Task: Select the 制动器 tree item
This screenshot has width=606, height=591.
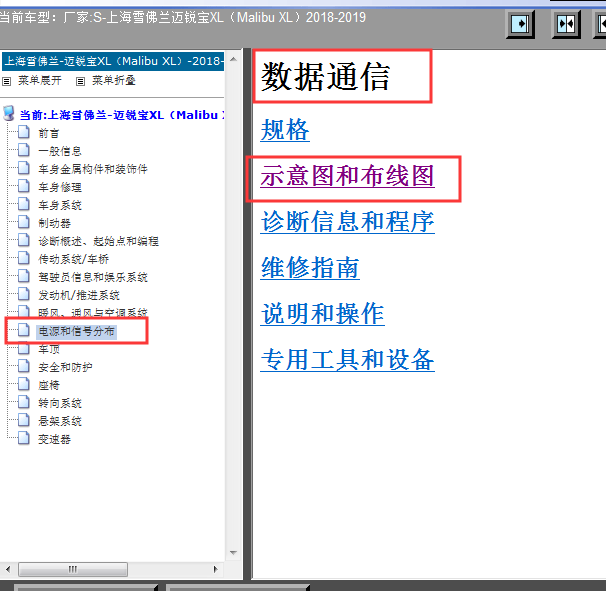Action: tap(54, 223)
